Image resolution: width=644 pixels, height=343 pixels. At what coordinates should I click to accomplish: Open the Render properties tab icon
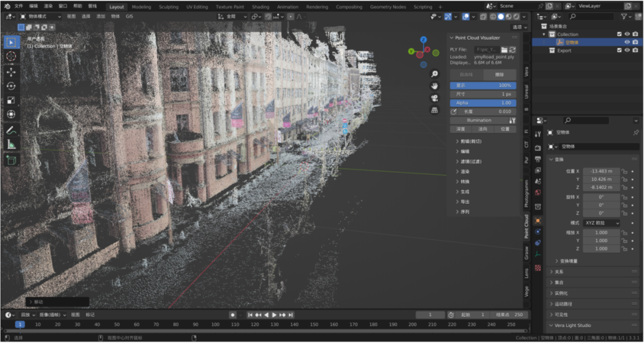click(538, 148)
